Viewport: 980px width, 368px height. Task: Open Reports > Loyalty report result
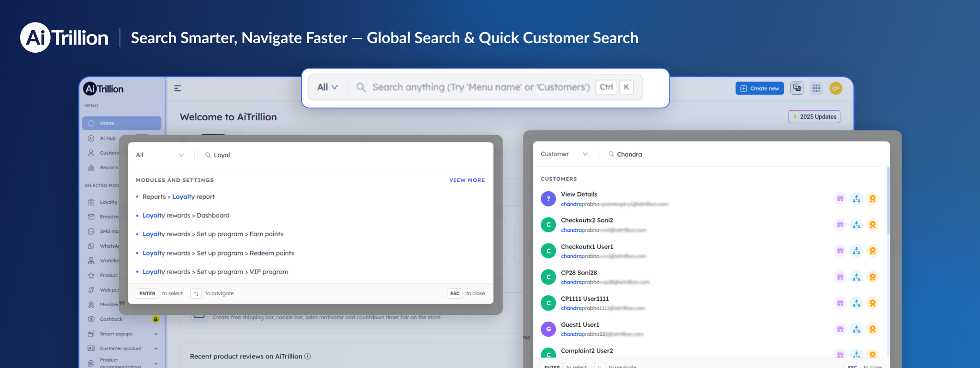[x=178, y=197]
